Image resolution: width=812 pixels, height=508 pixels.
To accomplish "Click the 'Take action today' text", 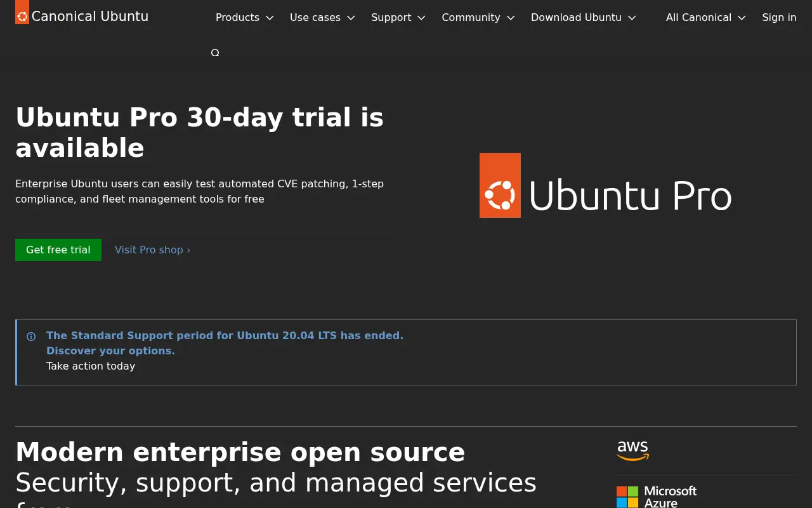I will tap(91, 366).
